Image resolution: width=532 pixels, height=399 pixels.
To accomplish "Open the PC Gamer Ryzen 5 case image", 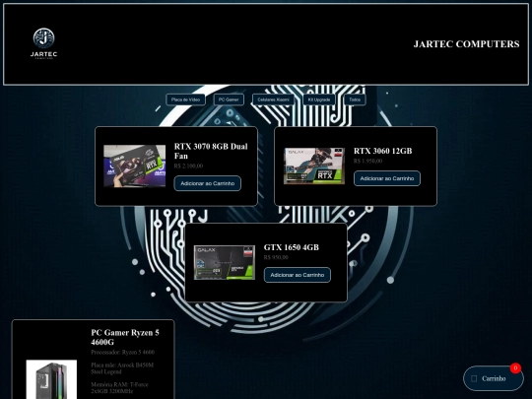I will pyautogui.click(x=51, y=379).
